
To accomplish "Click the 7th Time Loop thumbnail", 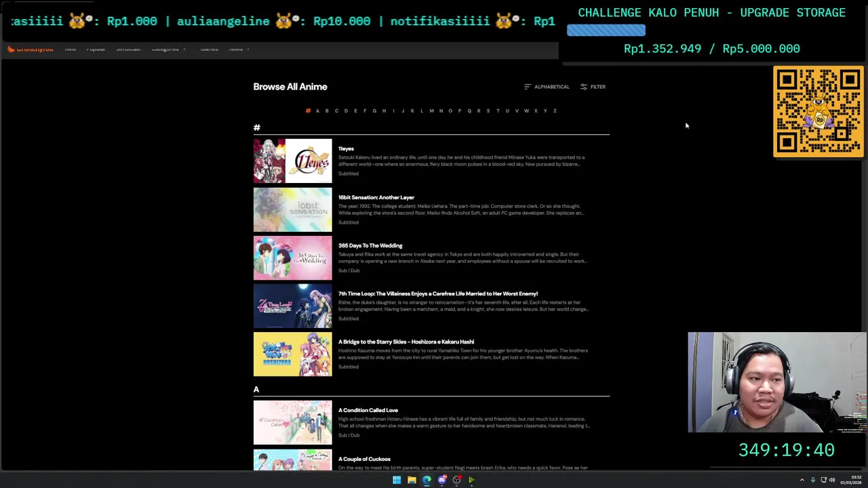I will 293,306.
